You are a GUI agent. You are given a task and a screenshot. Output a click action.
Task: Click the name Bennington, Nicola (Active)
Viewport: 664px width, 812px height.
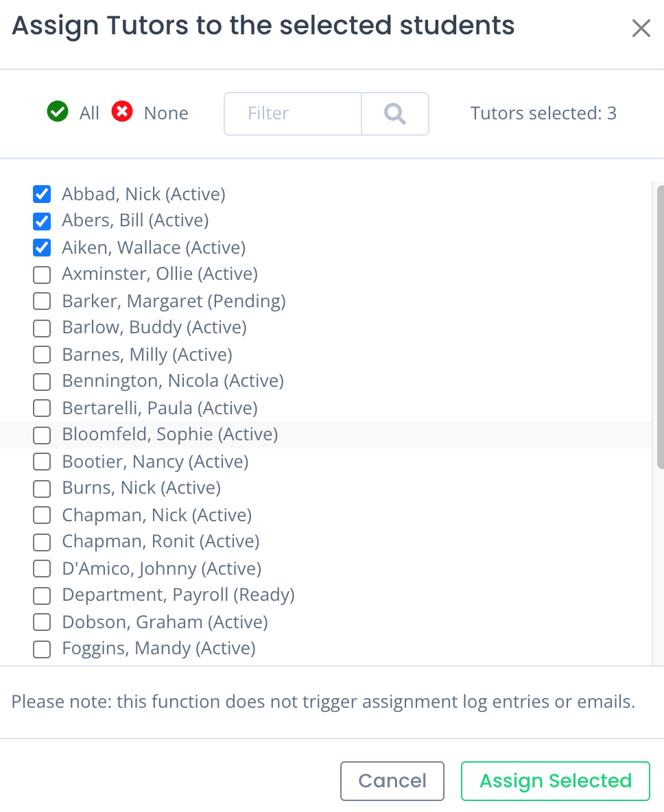[173, 381]
